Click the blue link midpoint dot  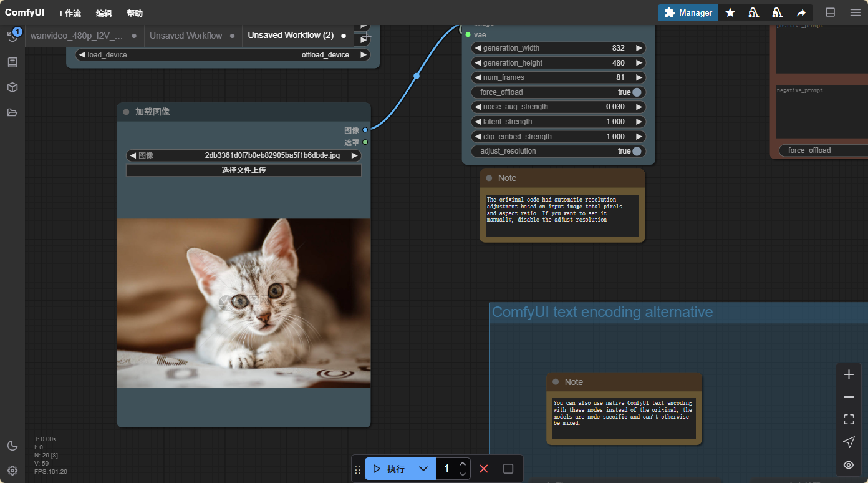[417, 76]
